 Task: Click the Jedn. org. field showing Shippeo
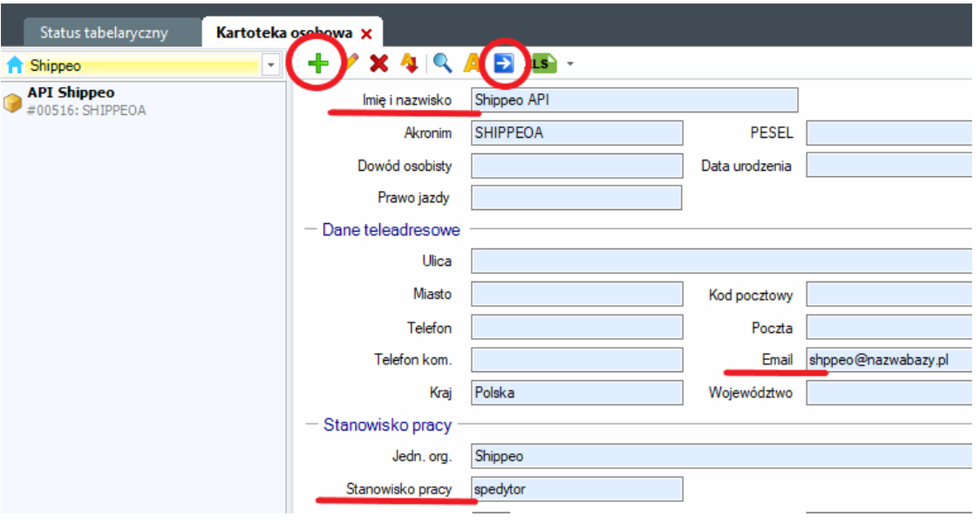723,456
